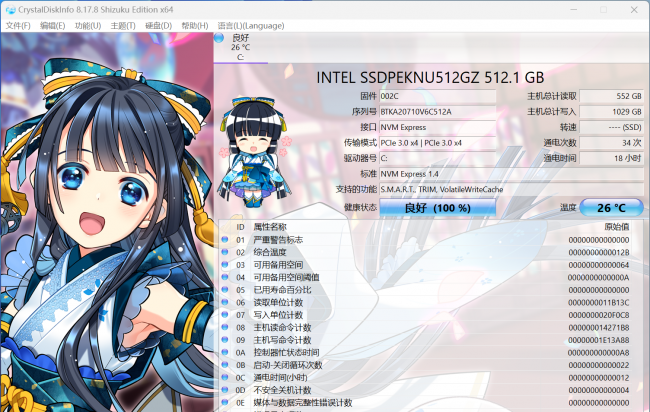
Task: Select the 主机写命令计数 attribute name
Action: point(282,340)
